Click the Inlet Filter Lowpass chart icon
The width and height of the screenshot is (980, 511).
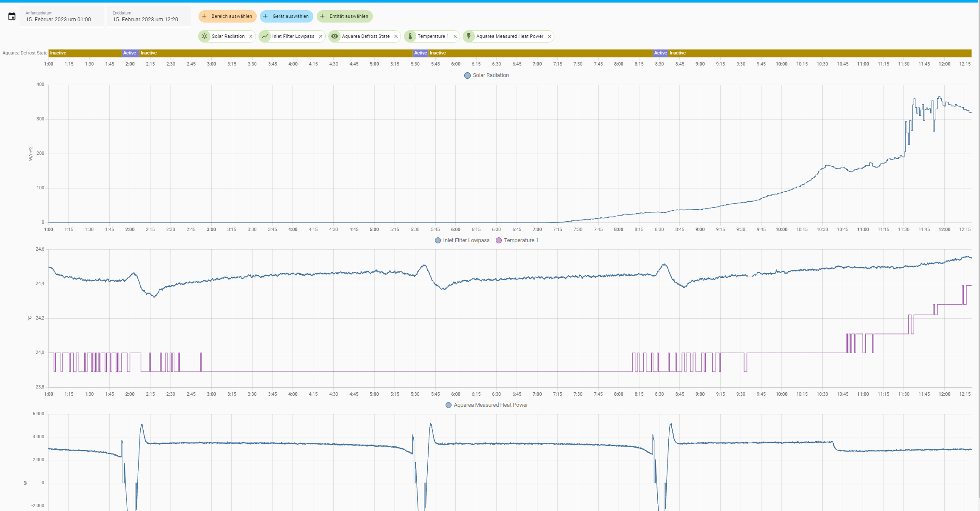pyautogui.click(x=265, y=36)
